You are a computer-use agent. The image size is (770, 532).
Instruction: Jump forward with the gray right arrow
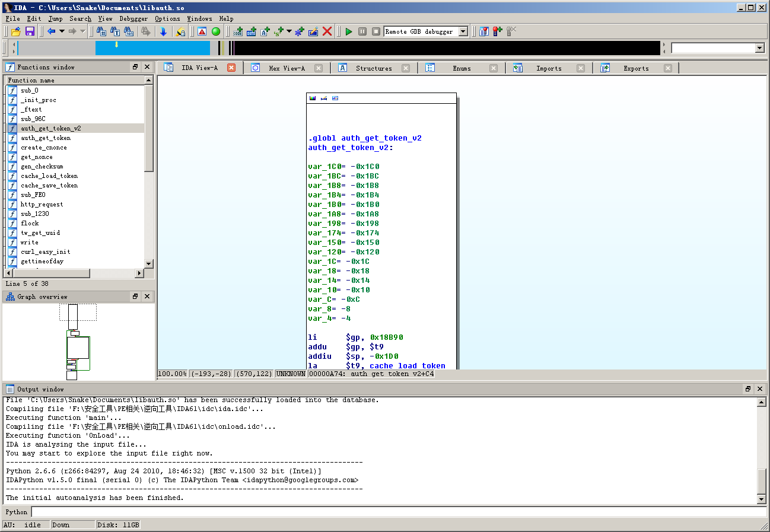tap(72, 31)
